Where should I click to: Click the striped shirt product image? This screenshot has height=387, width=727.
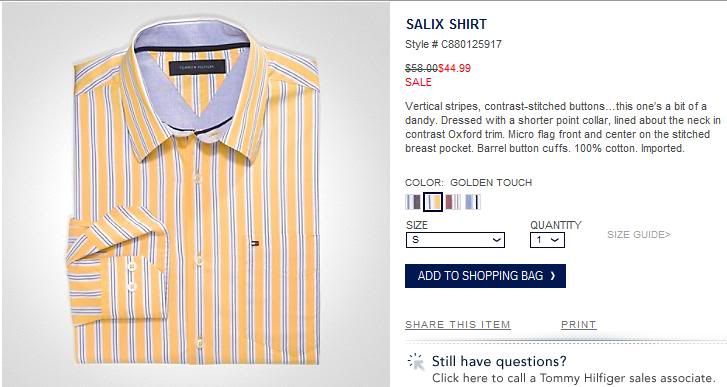pos(196,195)
